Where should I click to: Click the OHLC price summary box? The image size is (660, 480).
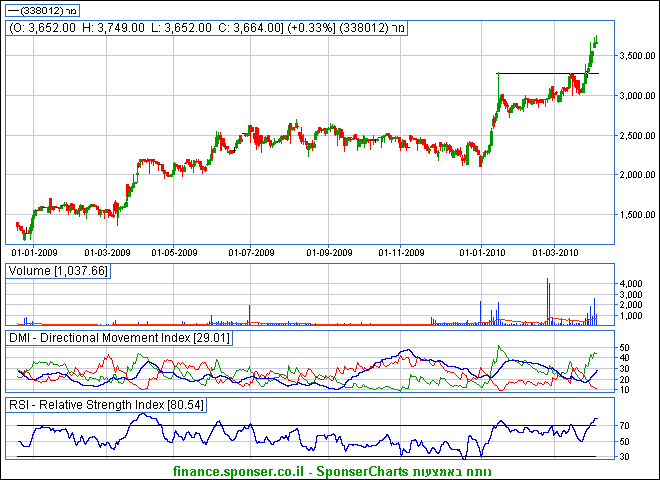tap(208, 30)
